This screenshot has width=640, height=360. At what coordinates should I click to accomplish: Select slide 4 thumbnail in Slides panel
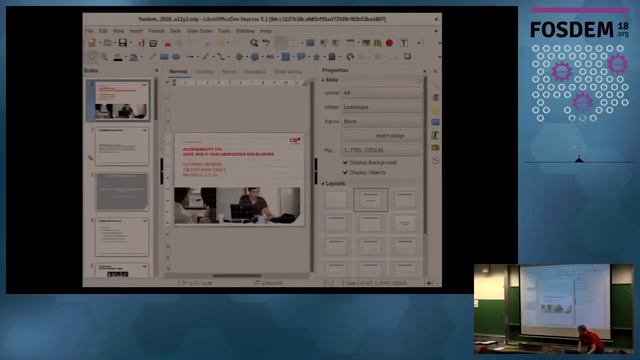(122, 237)
